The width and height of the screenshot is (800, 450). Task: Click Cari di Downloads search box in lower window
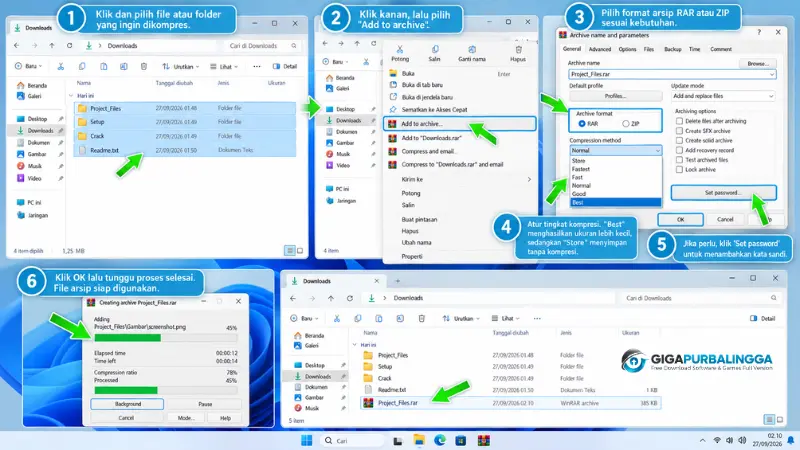[699, 298]
